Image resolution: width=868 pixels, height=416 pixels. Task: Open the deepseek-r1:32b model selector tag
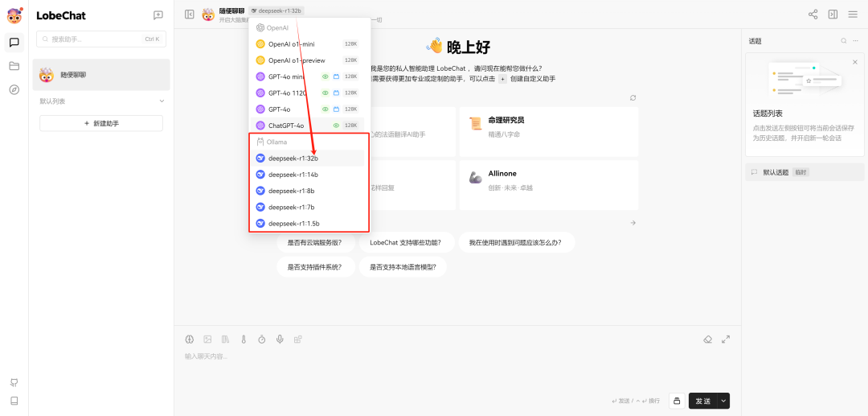(276, 10)
